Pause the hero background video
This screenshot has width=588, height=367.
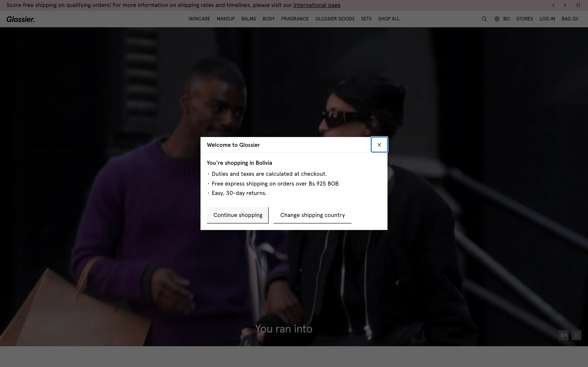[x=576, y=335]
